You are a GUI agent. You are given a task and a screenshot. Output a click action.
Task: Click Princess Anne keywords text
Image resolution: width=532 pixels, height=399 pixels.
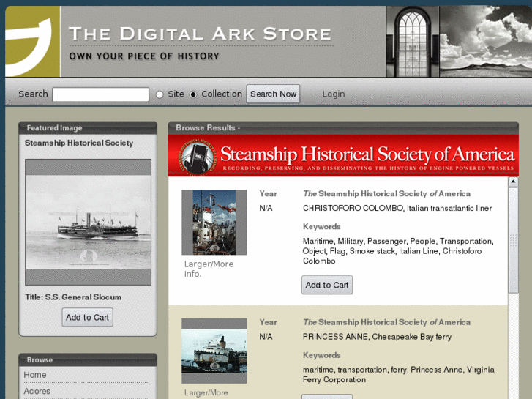(398, 374)
